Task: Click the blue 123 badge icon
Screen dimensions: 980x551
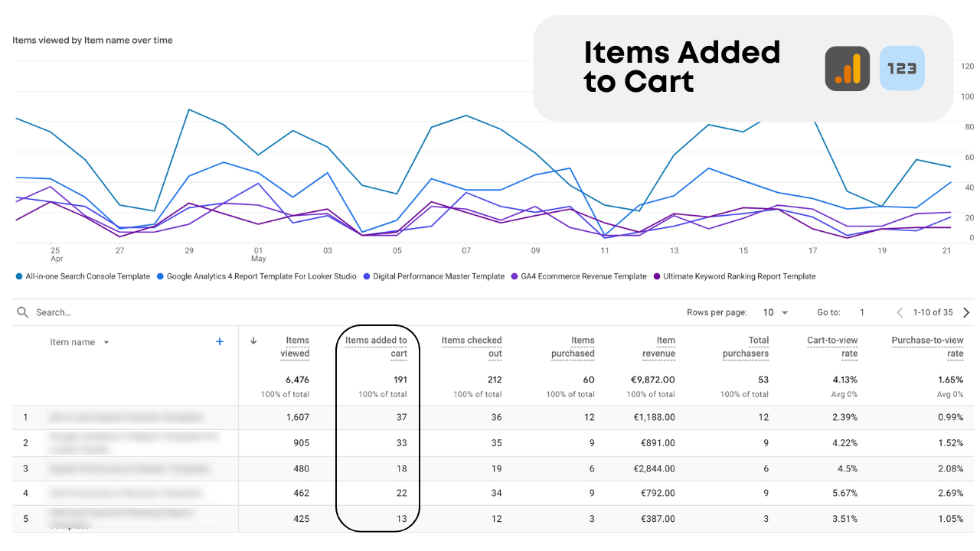Action: [902, 69]
